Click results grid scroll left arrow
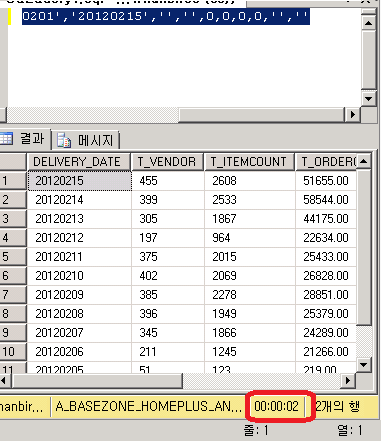This screenshot has height=443, width=381. click(x=4, y=380)
